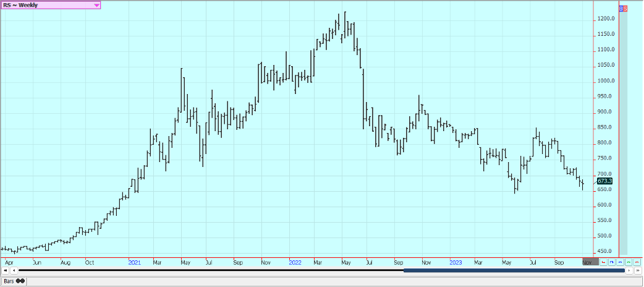Click the blue B buy button
This screenshot has height=287, width=644.
click(x=621, y=9)
